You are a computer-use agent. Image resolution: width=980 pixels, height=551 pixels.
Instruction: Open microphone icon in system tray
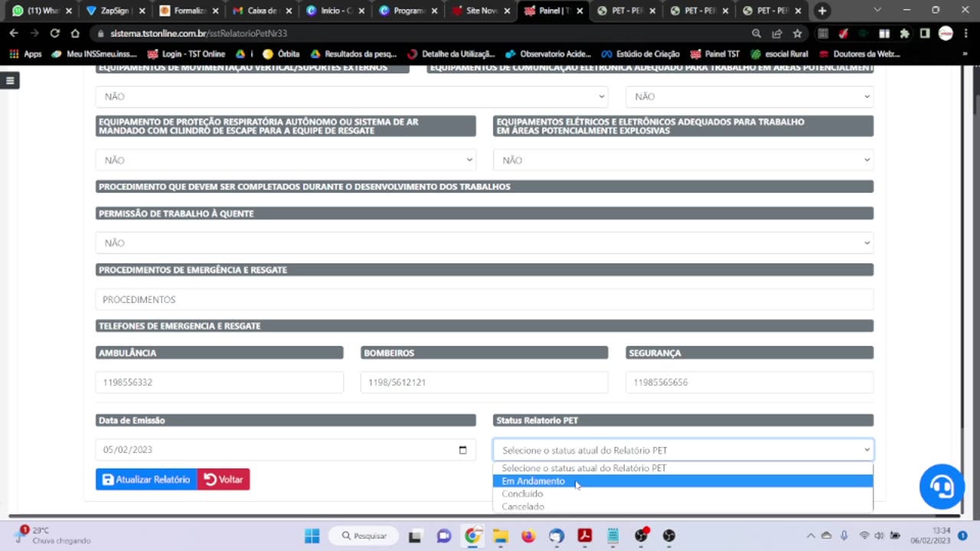pos(844,536)
